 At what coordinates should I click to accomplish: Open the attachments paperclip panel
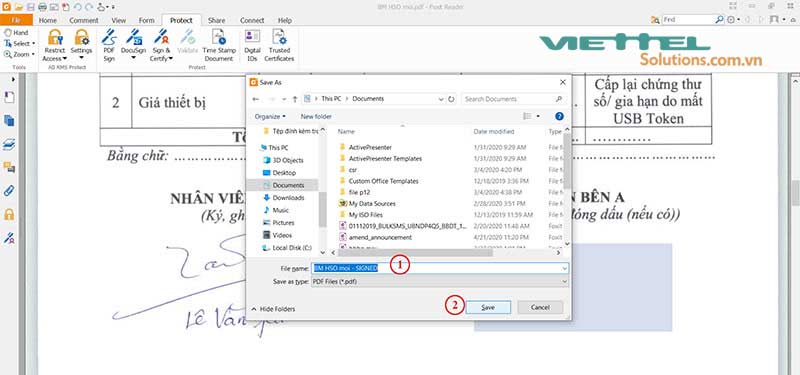(x=9, y=191)
